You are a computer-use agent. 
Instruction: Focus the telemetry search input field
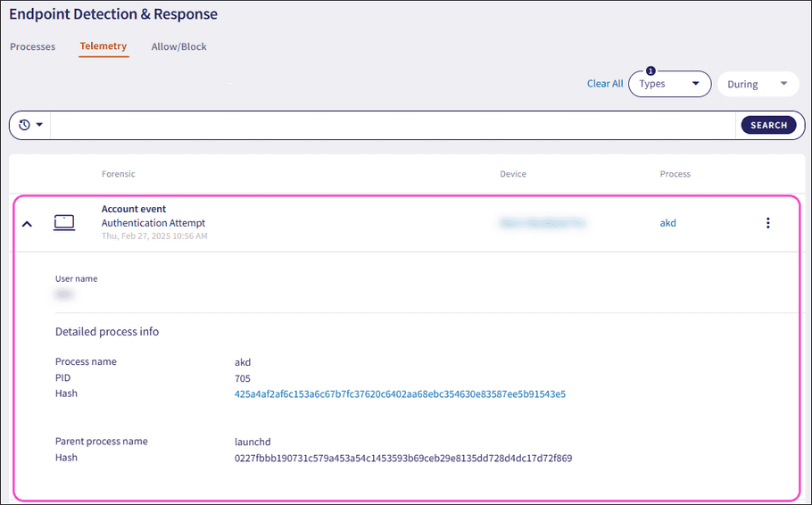pyautogui.click(x=393, y=125)
